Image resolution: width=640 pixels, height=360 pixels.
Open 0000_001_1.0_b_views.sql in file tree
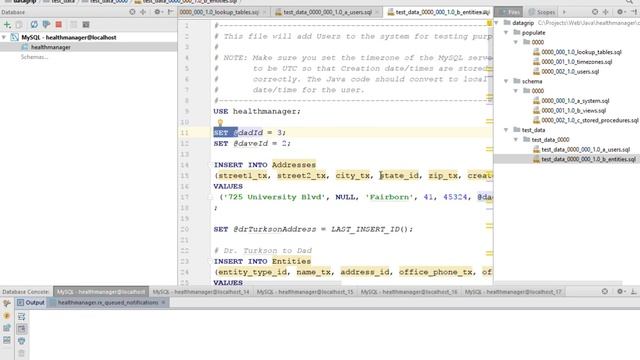(573, 111)
